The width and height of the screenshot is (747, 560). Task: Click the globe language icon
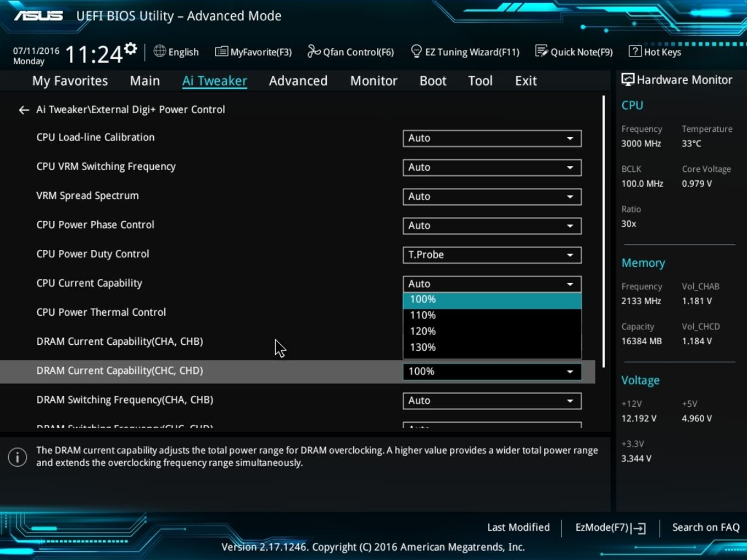[x=159, y=52]
